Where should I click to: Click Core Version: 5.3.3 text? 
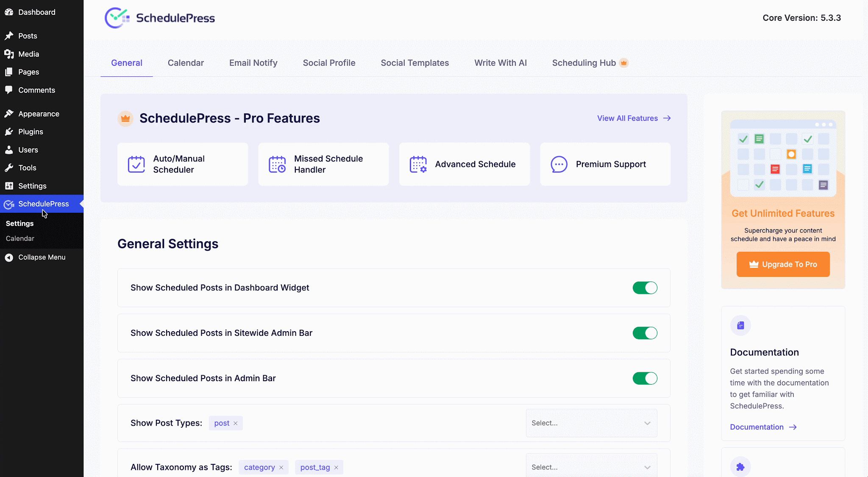tap(802, 18)
